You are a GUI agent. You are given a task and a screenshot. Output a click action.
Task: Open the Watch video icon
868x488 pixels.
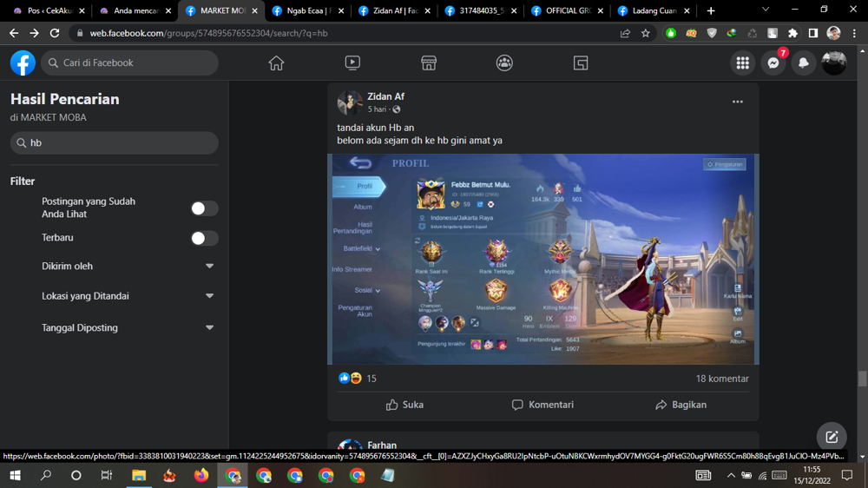point(352,63)
